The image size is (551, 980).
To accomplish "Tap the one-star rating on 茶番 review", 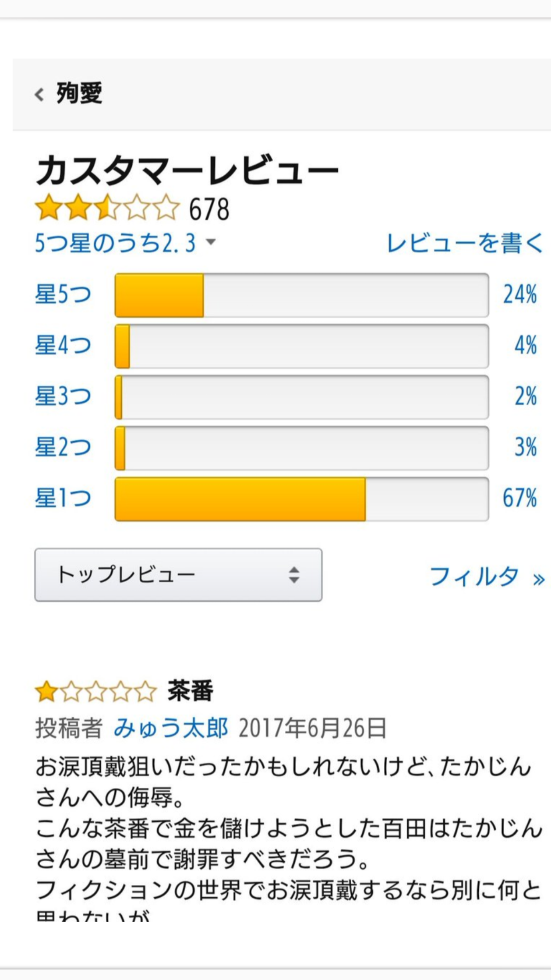I will (x=96, y=692).
